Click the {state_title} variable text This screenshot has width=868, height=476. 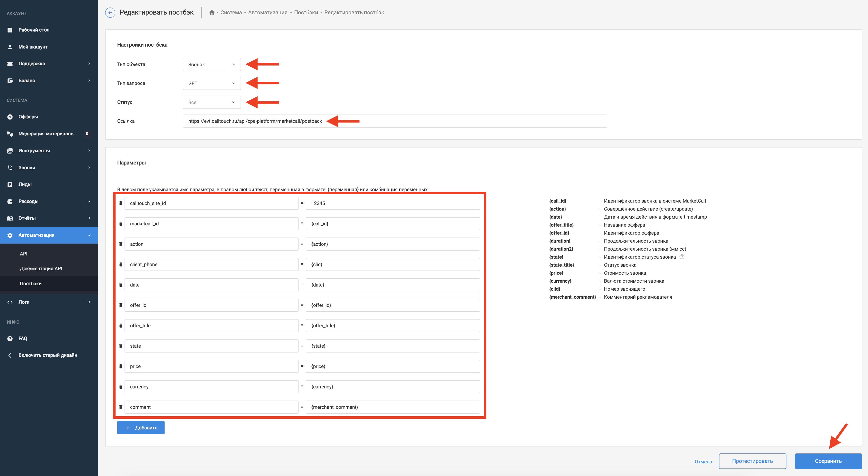(x=561, y=265)
